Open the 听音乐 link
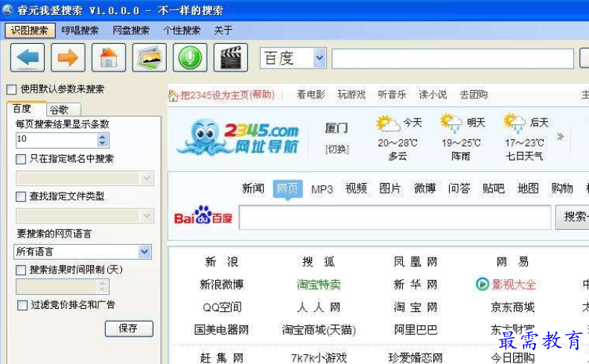Viewport: 589px width, 364px height. [392, 95]
